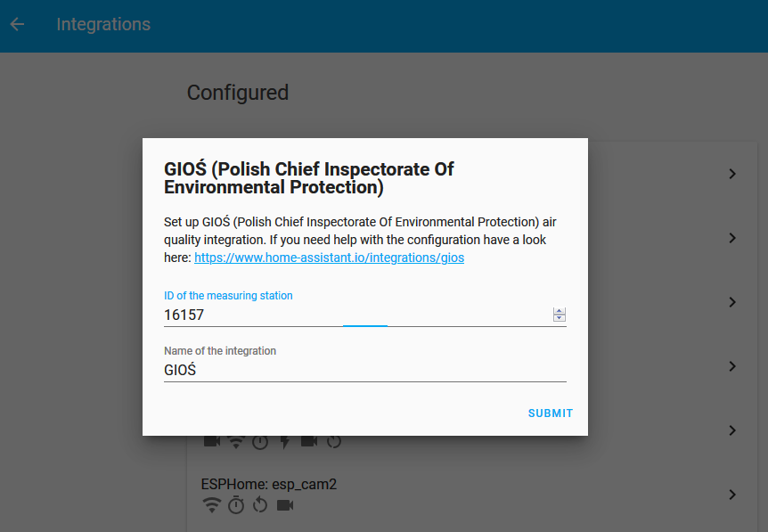This screenshot has height=532, width=768.
Task: Click the back arrow beside Integrations
Action: [x=17, y=25]
